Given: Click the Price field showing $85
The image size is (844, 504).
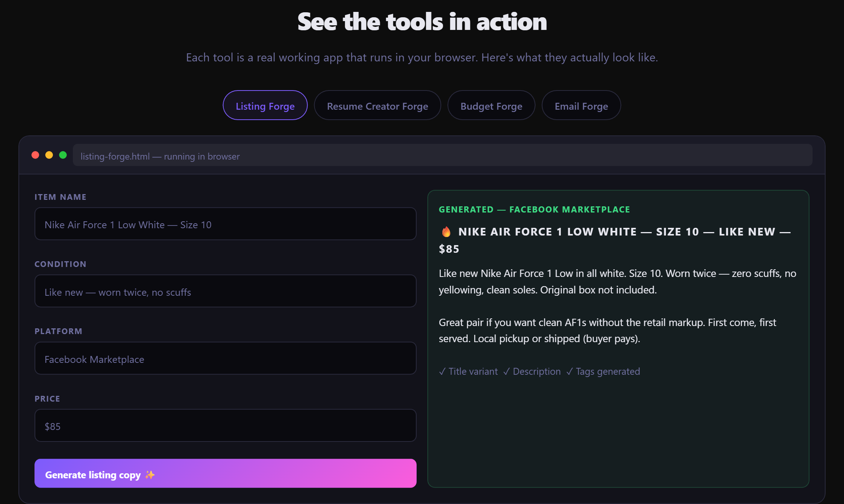Looking at the screenshot, I should coord(225,425).
